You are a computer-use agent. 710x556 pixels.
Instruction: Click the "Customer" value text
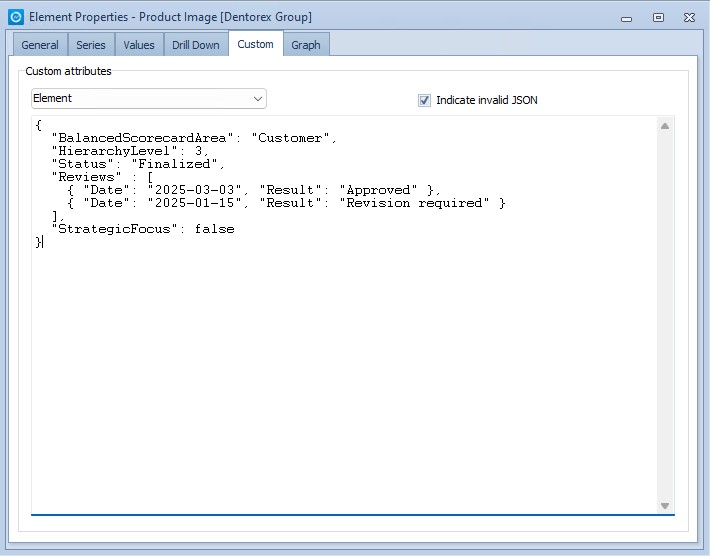(x=290, y=138)
